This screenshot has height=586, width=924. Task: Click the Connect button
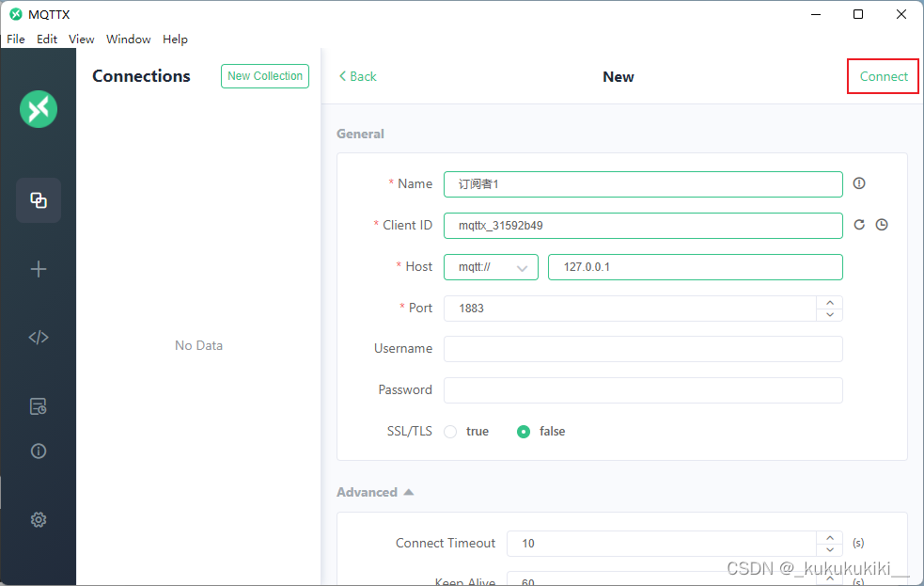[884, 76]
